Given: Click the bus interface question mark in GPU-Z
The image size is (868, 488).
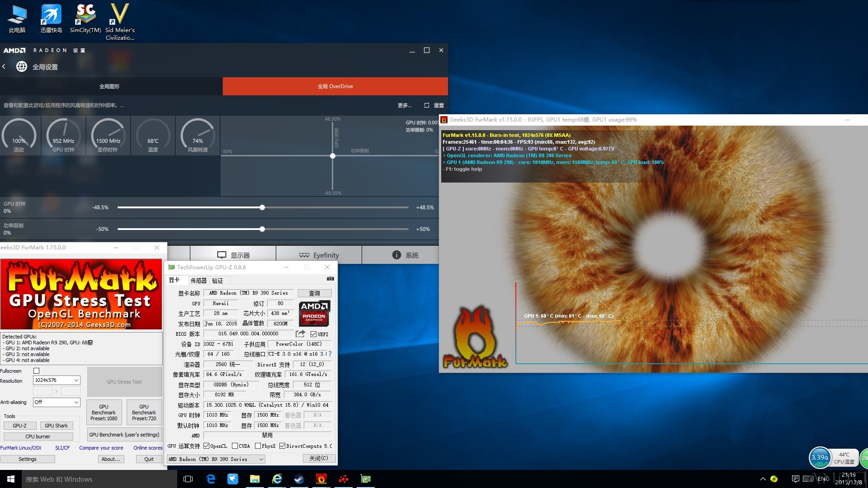Looking at the screenshot, I should 330,354.
